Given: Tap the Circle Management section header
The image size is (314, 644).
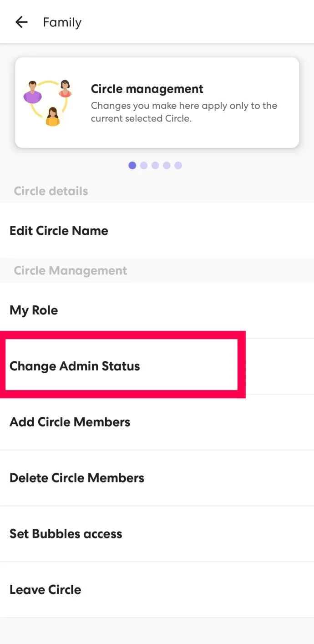Looking at the screenshot, I should tap(70, 270).
